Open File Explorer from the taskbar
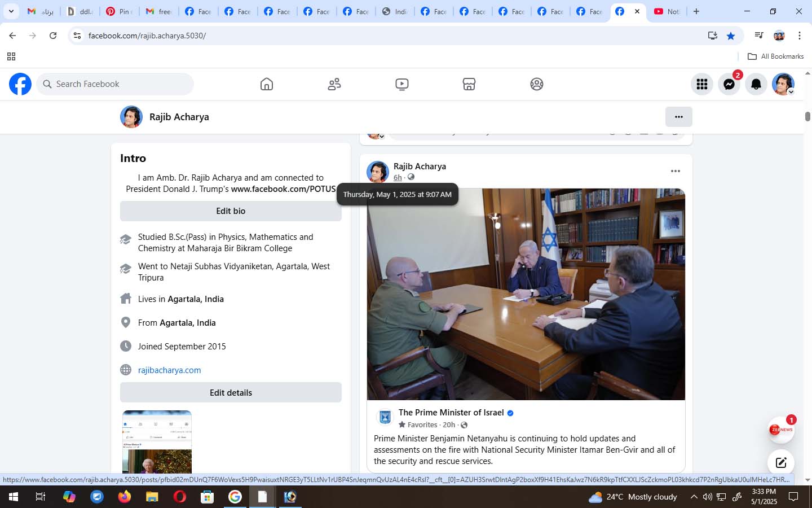This screenshot has height=508, width=812. (x=152, y=497)
